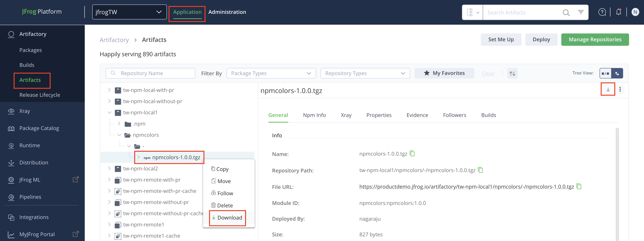Viewport: 644px width, 241px height.
Task: Click the search magnifier icon in header
Action: coord(566,12)
